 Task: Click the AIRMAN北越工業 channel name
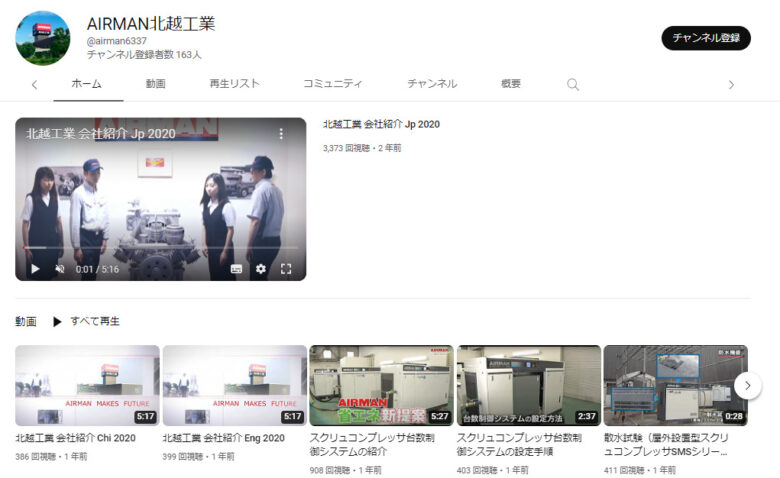[x=151, y=23]
